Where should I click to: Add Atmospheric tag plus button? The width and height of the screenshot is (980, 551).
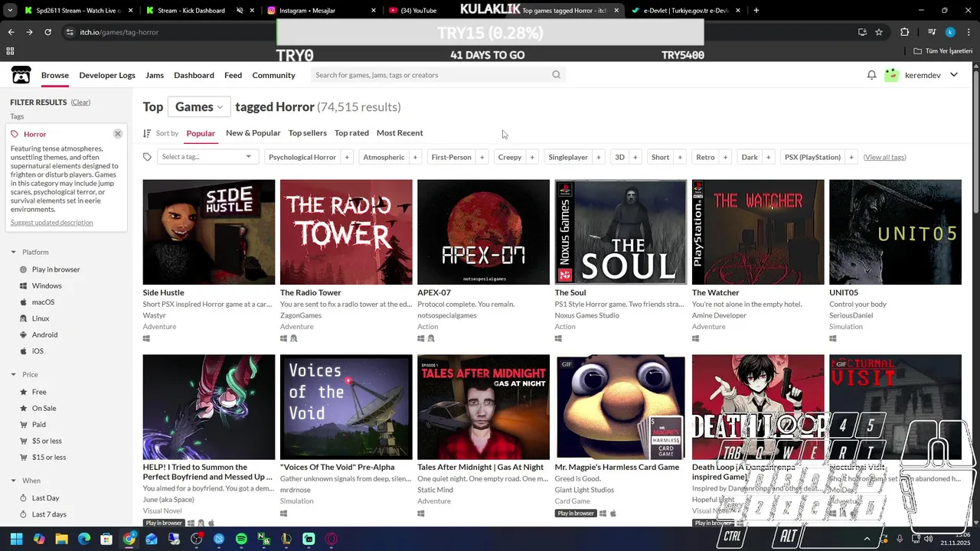click(x=415, y=158)
